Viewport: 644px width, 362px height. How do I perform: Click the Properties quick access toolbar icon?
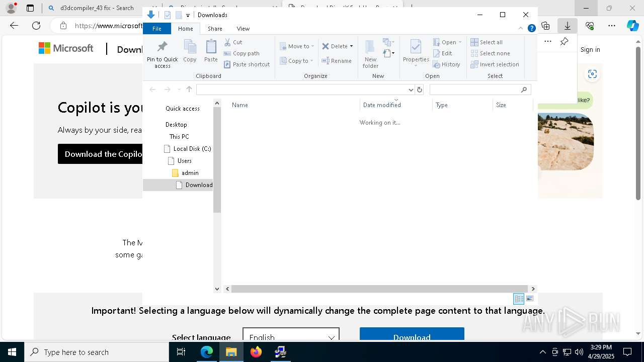pos(168,15)
